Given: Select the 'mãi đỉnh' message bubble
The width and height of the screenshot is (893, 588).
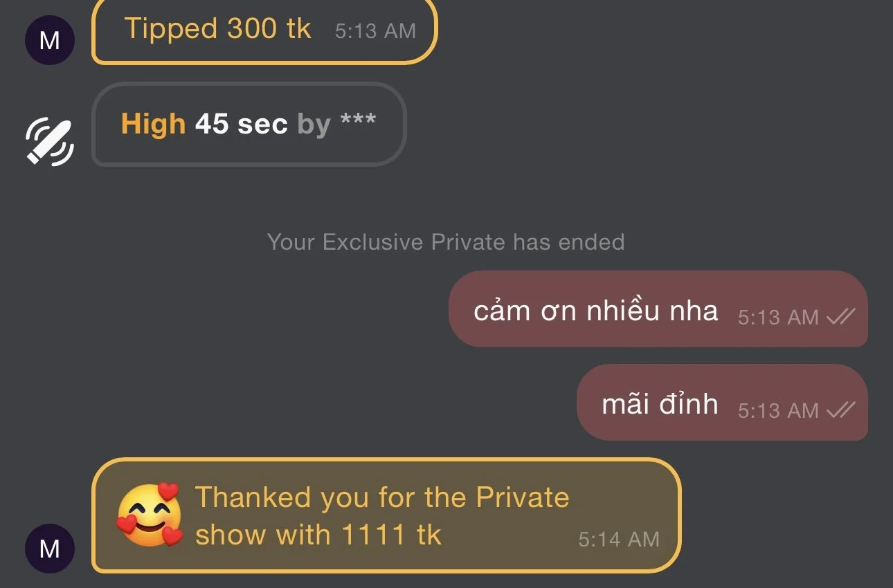Looking at the screenshot, I should (722, 402).
